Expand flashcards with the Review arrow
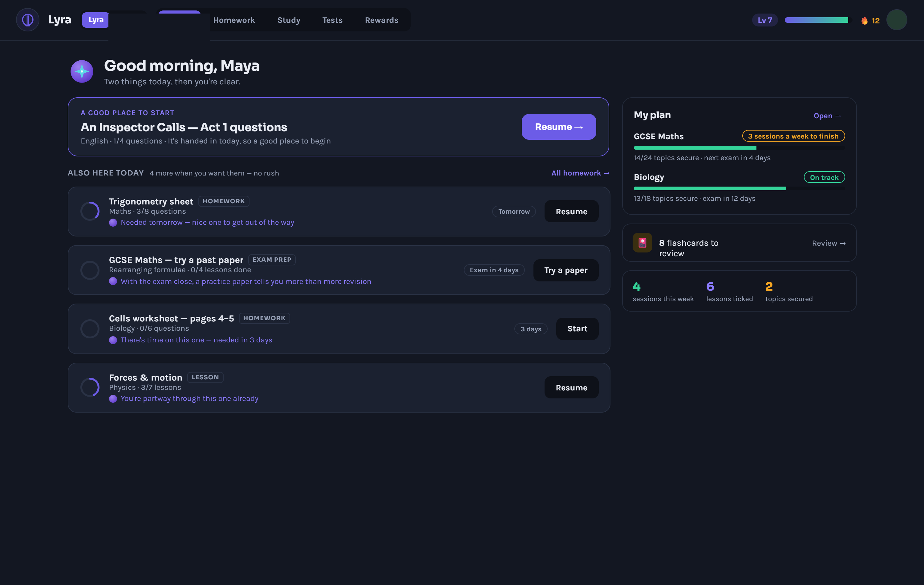This screenshot has height=585, width=924. tap(829, 243)
